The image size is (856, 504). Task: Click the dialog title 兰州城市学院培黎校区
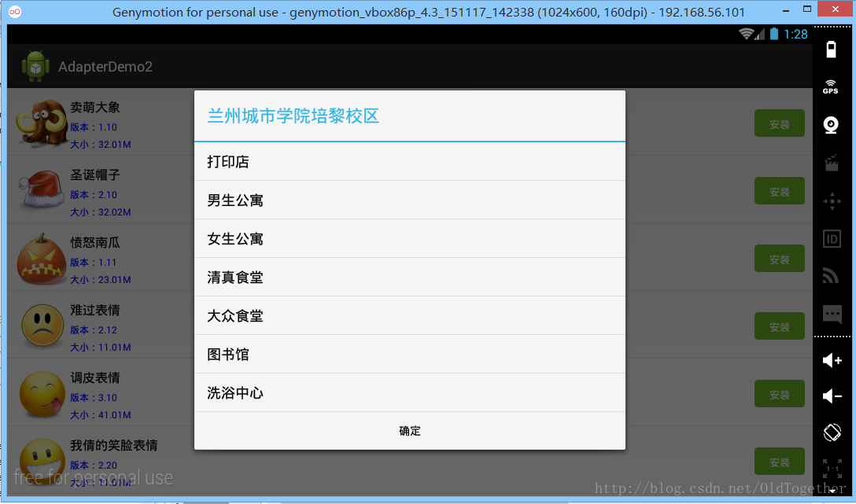click(293, 116)
